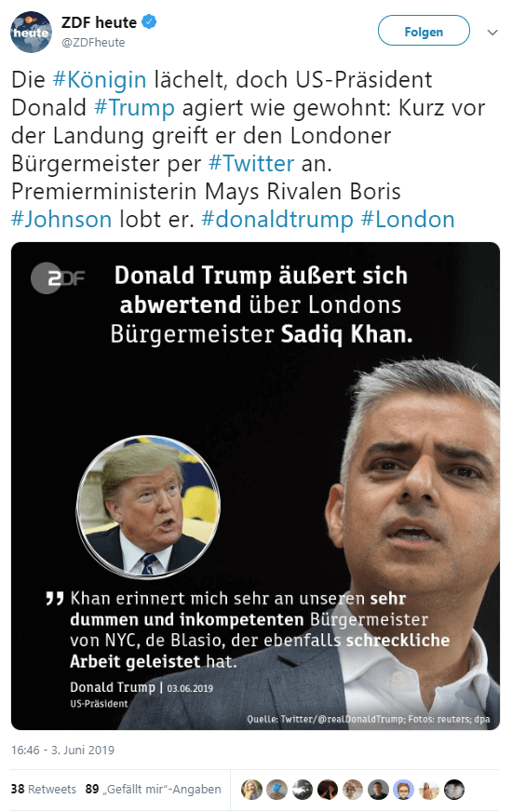Click the verified badge next to ZDF heute
Screen dimensions: 512x812
pos(149,22)
